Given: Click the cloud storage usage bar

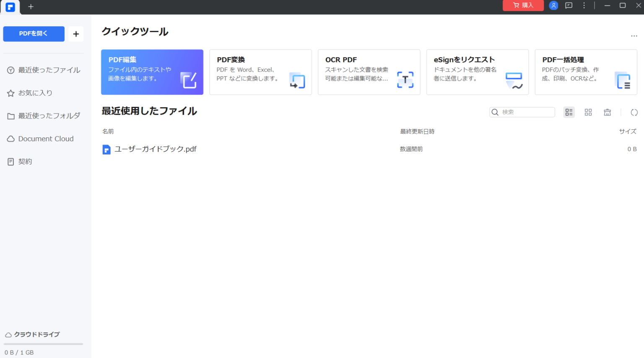Looking at the screenshot, I should (43, 344).
